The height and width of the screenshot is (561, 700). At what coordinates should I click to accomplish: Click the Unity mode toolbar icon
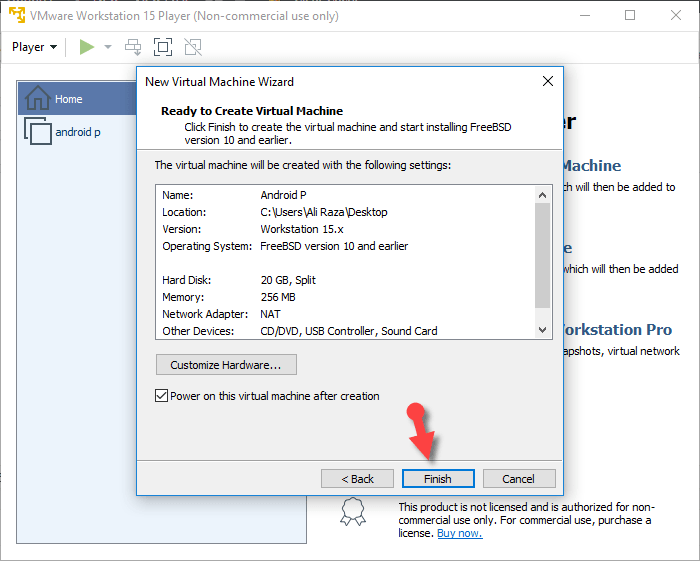(193, 47)
